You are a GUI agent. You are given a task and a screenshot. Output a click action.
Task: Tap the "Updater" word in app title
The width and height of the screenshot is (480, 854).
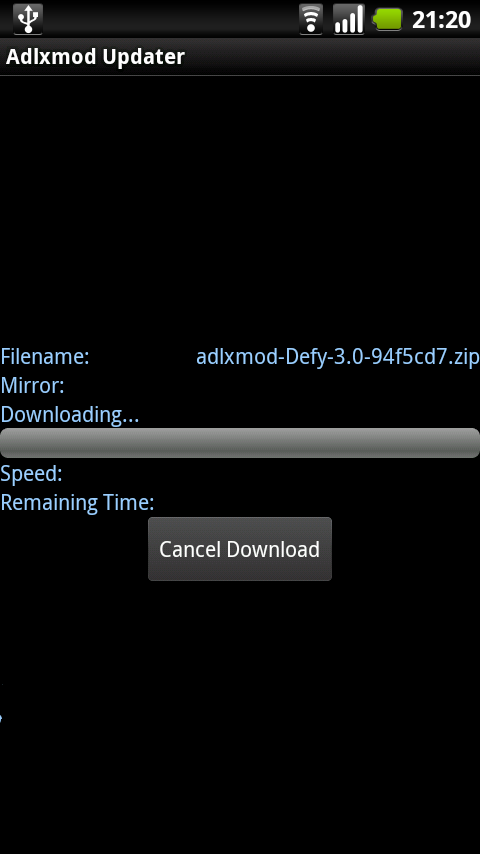click(144, 57)
